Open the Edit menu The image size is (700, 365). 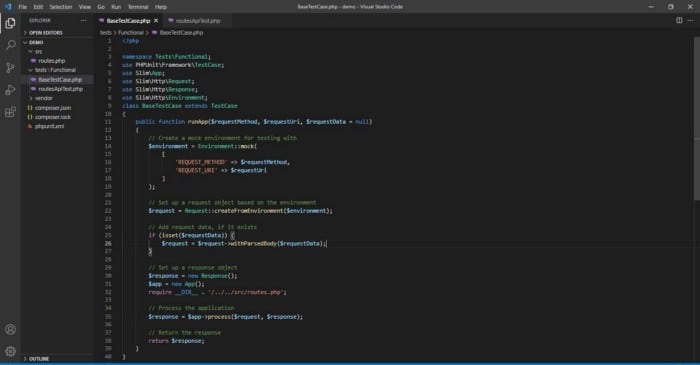(38, 7)
